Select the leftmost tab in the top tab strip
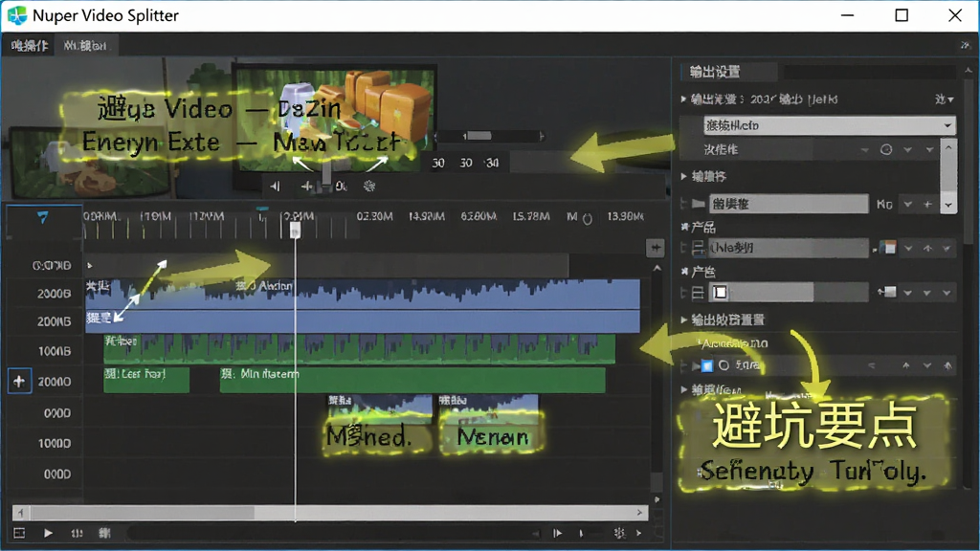 pos(30,46)
